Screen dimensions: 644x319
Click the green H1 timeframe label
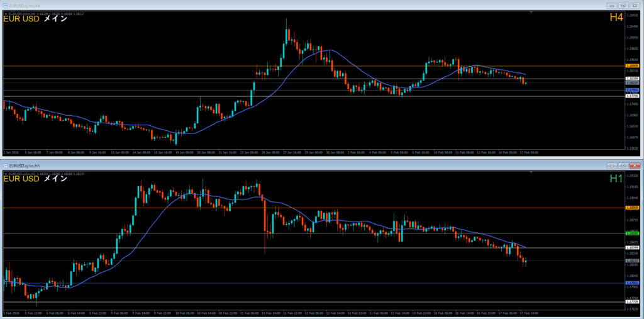tap(616, 179)
